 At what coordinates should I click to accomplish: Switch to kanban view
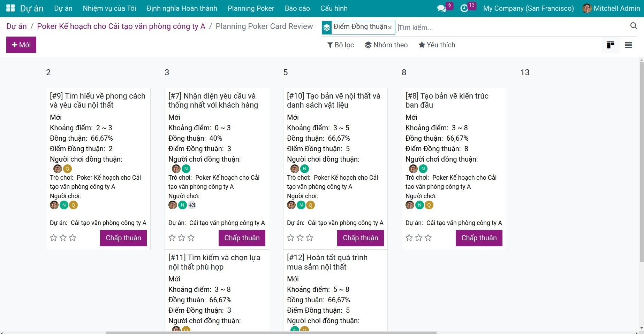[611, 45]
